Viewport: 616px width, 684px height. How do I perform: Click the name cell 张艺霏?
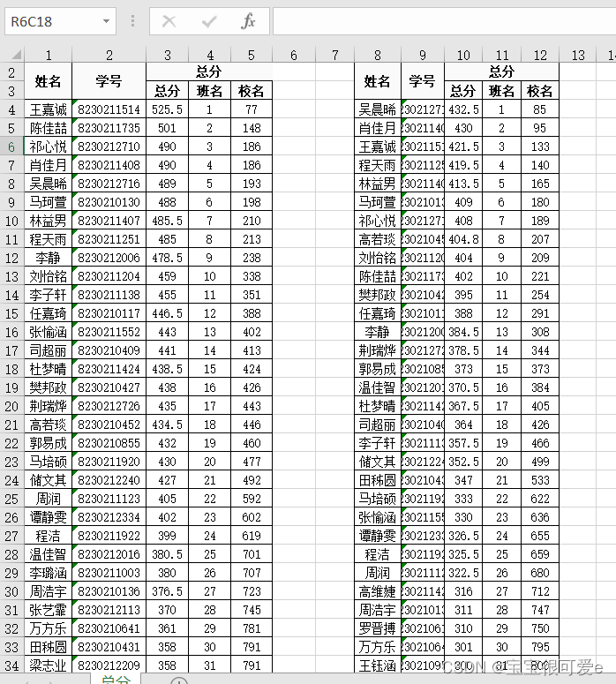48,610
